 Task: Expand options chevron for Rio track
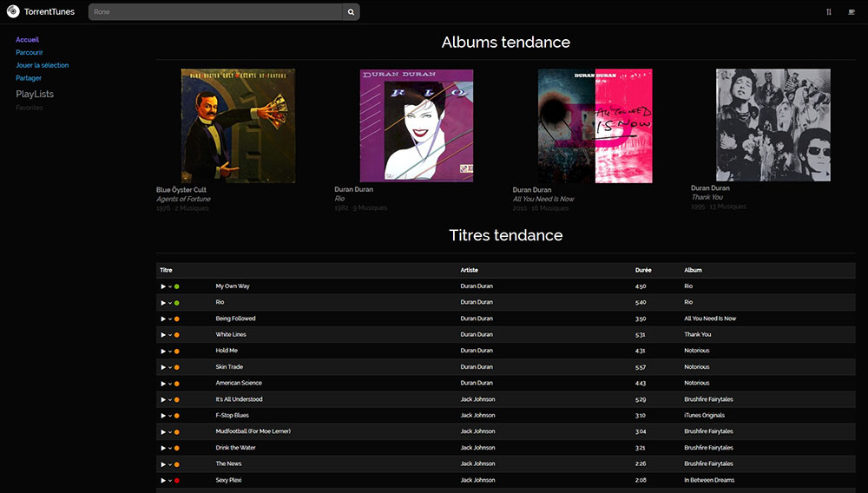(170, 303)
